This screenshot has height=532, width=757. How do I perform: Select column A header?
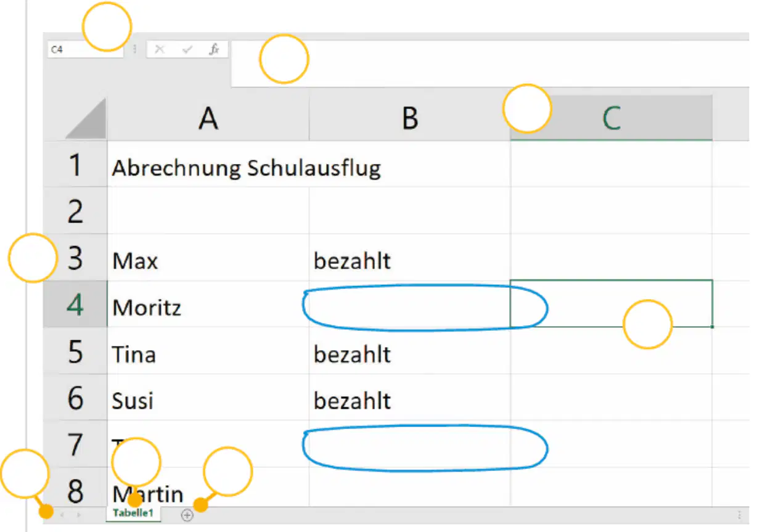tap(208, 118)
